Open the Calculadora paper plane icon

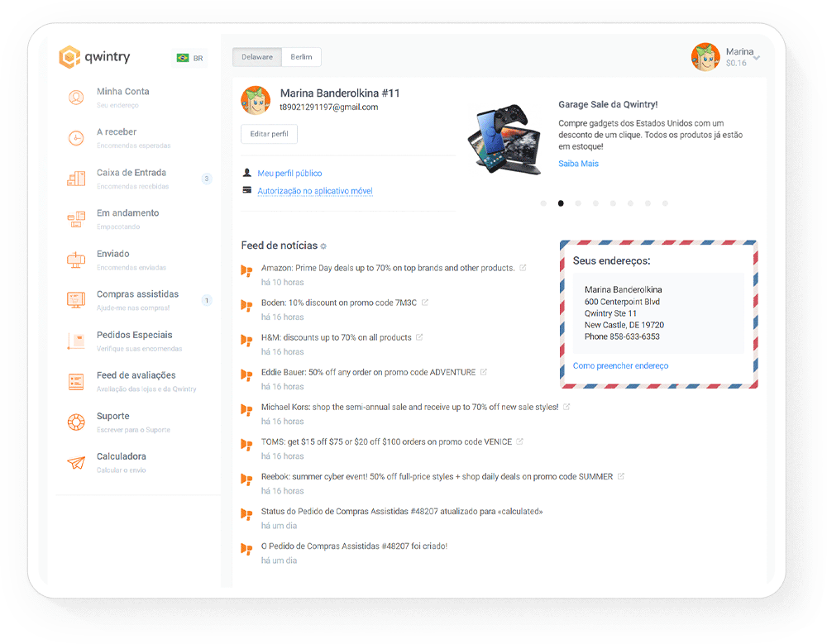(x=76, y=463)
